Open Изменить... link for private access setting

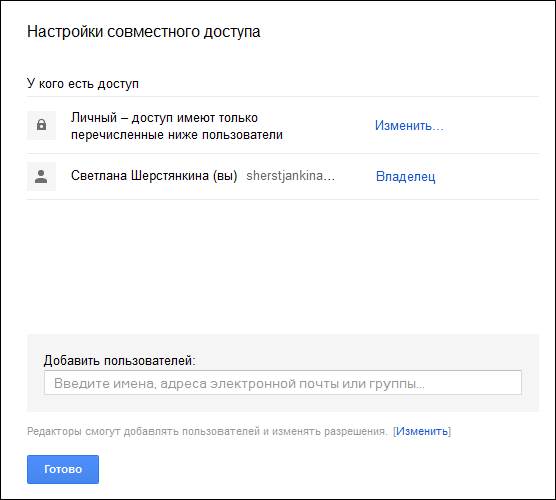pyautogui.click(x=409, y=126)
